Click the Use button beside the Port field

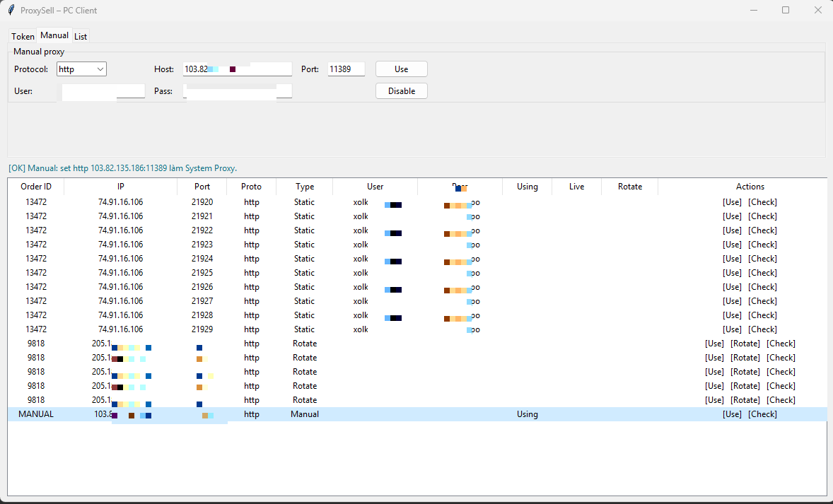pos(401,69)
